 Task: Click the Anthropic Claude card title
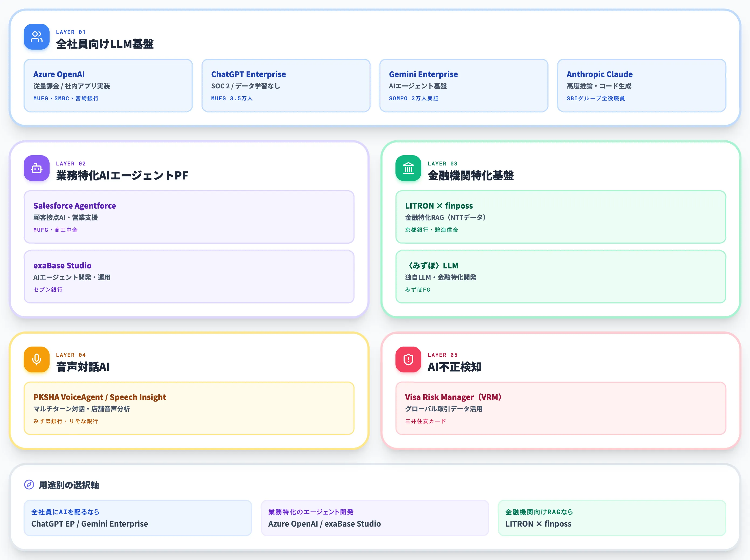[x=599, y=74]
